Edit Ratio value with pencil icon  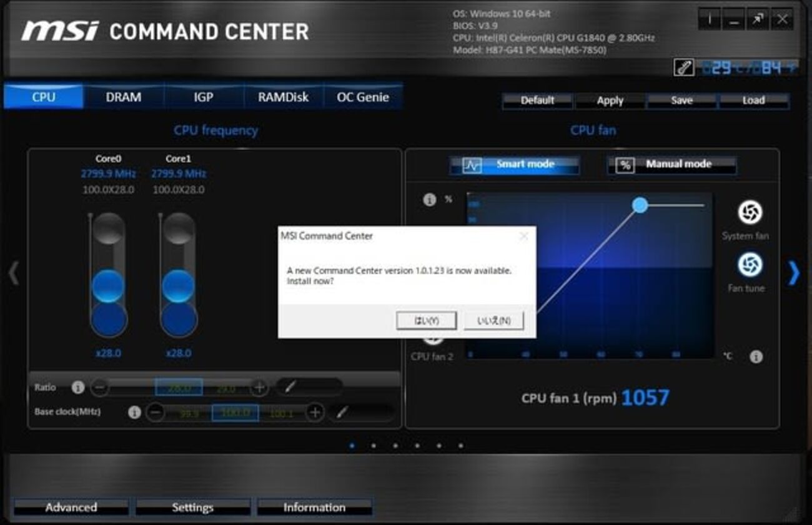(x=289, y=388)
